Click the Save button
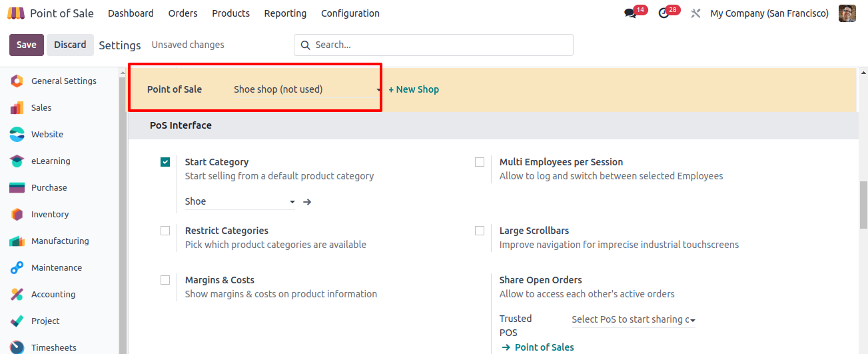 (x=27, y=45)
